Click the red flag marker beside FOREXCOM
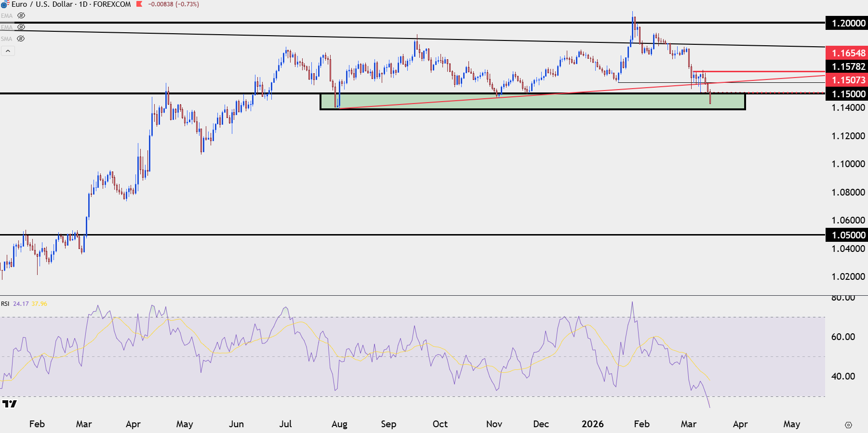868x433 pixels. coord(139,4)
